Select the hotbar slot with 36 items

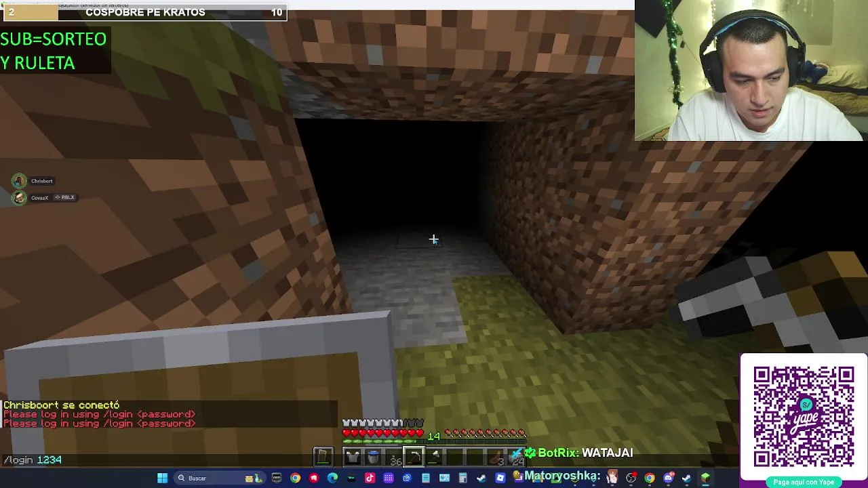point(393,457)
